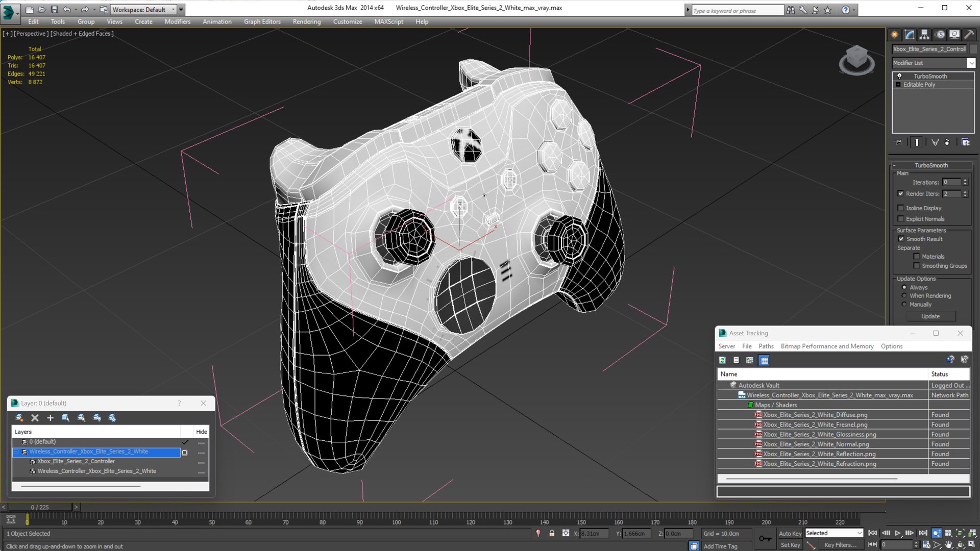Image resolution: width=980 pixels, height=551 pixels.
Task: Click the ViewCube in the viewport
Action: point(856,60)
